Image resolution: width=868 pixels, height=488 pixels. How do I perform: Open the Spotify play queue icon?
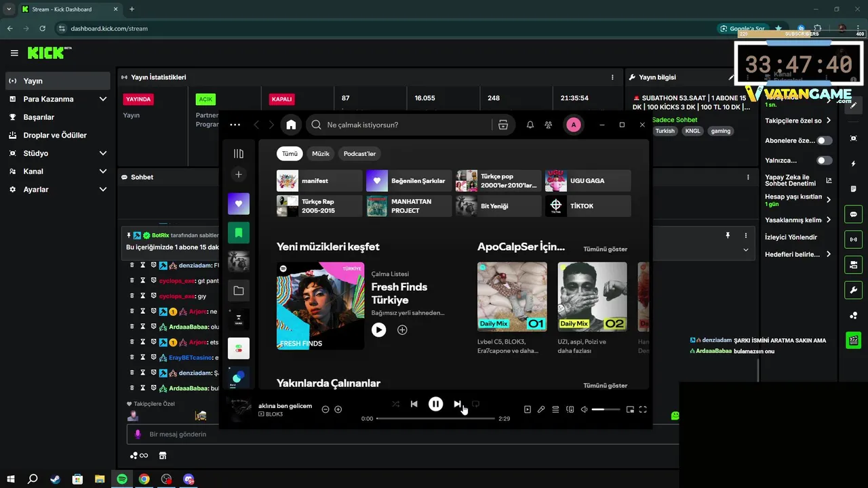555,409
